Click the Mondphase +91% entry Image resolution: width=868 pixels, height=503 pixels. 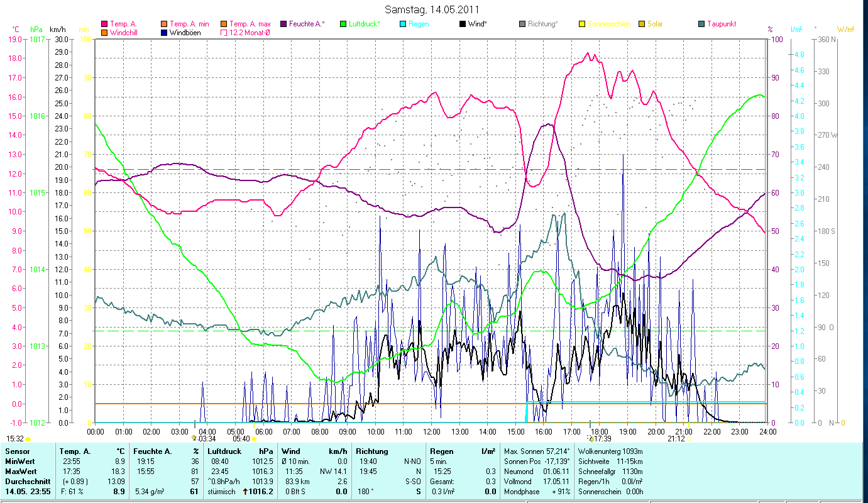click(537, 492)
